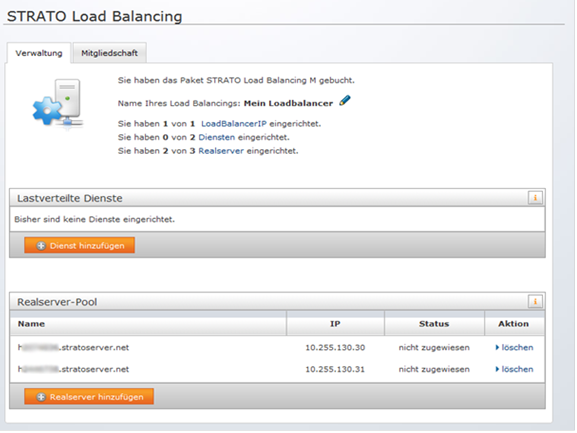
Task: Click the Aktion column header
Action: click(514, 324)
